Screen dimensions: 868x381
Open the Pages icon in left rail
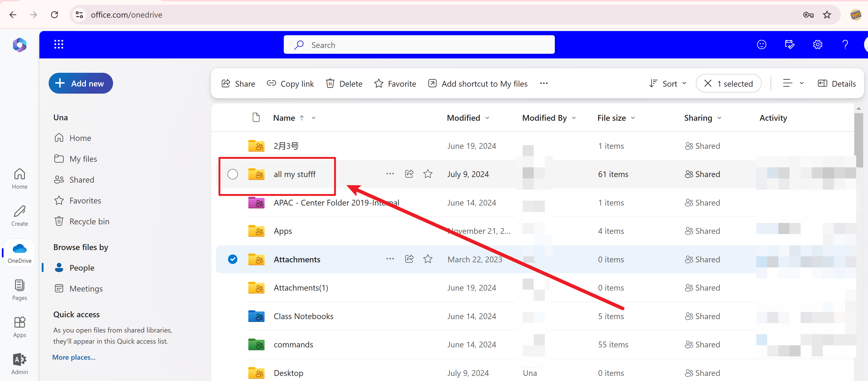pos(19,290)
